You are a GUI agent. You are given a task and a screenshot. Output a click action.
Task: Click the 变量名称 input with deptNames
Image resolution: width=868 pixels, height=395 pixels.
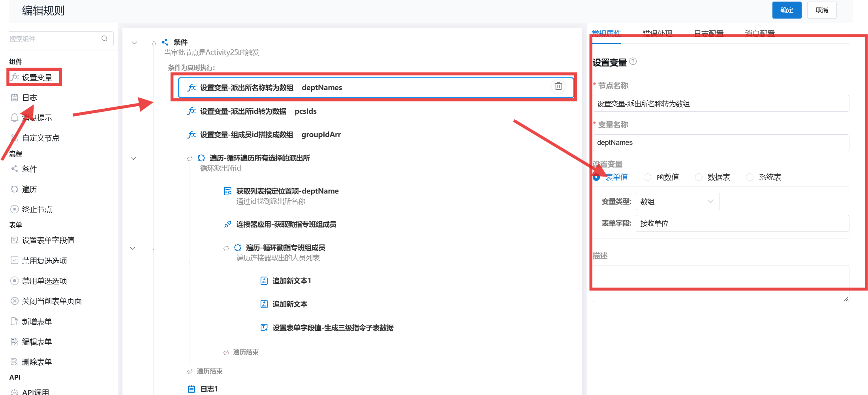[720, 143]
